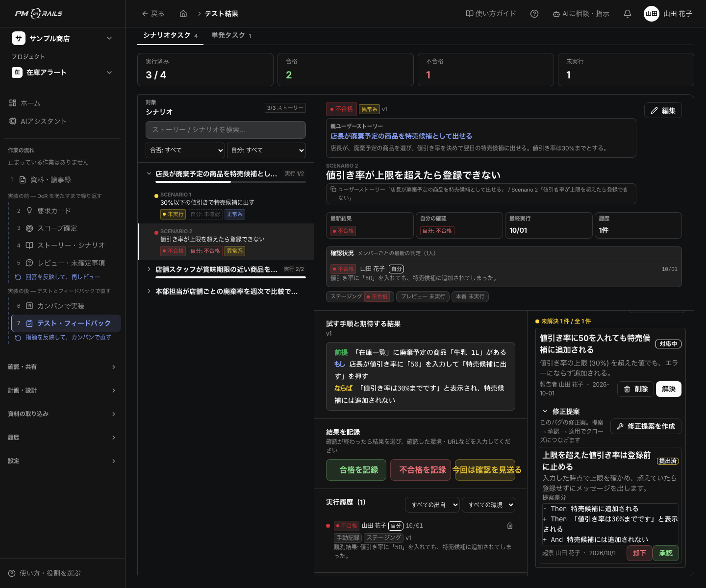Click 今回は確認を見送る button
The width and height of the screenshot is (706, 588).
point(485,470)
